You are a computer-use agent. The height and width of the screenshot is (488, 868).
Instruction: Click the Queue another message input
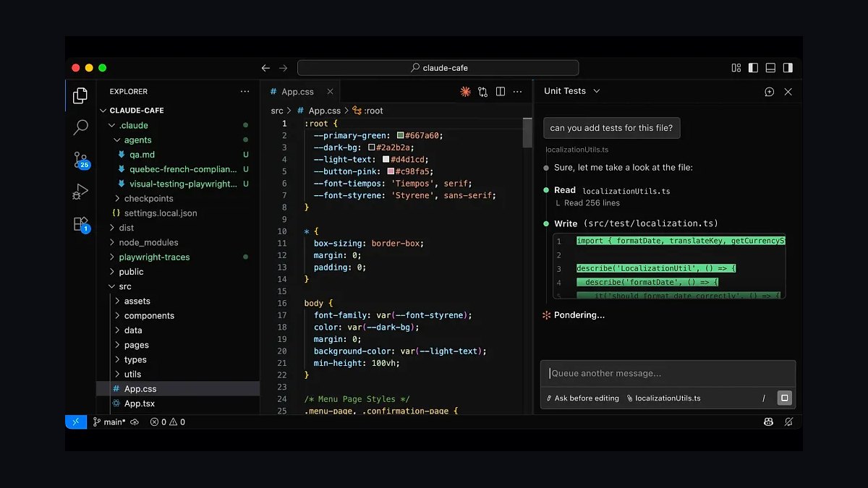tap(668, 374)
